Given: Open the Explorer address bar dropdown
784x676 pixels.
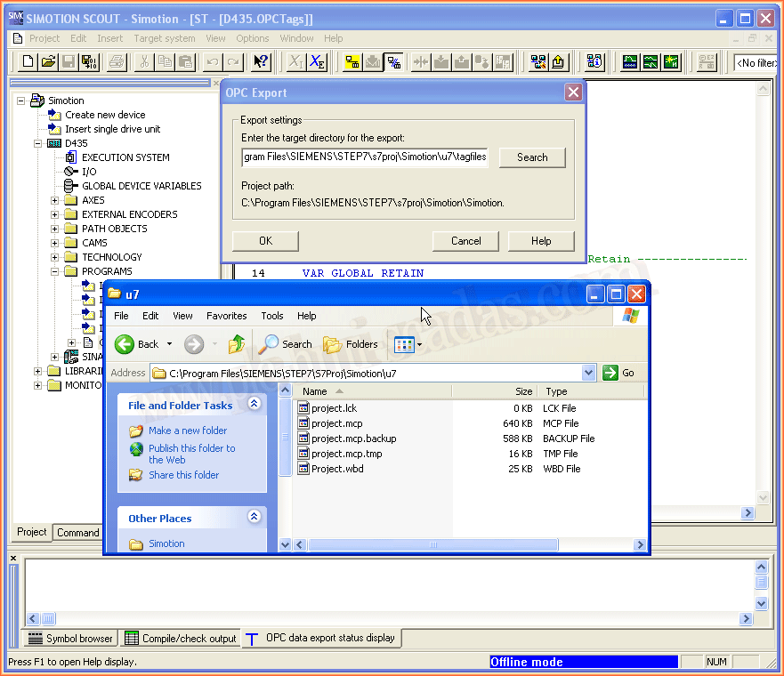Looking at the screenshot, I should coord(588,374).
